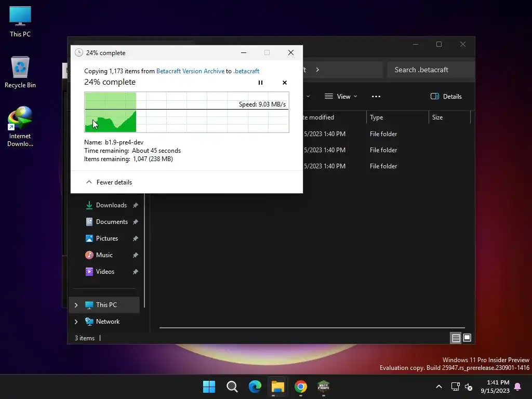This screenshot has width=532, height=399.
Task: Click the address bar breadcrumb chevron
Action: [317, 70]
